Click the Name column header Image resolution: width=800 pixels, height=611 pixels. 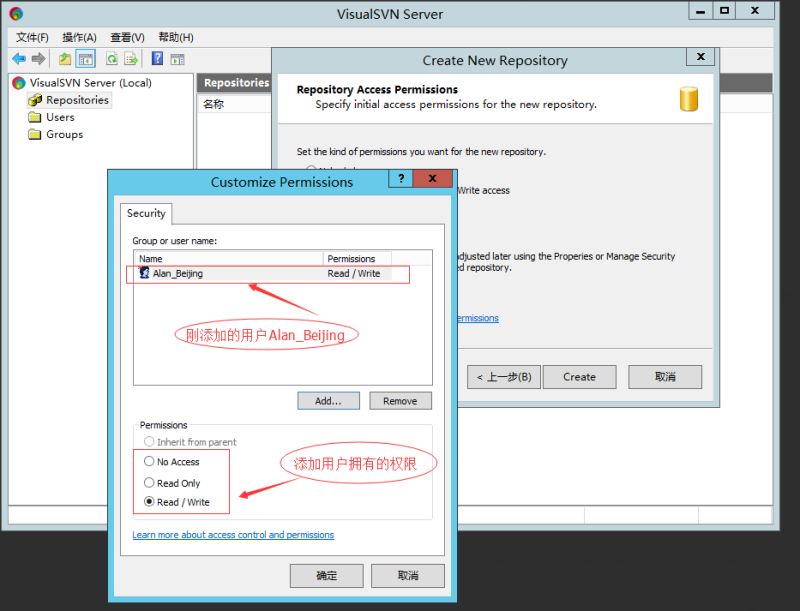click(228, 259)
